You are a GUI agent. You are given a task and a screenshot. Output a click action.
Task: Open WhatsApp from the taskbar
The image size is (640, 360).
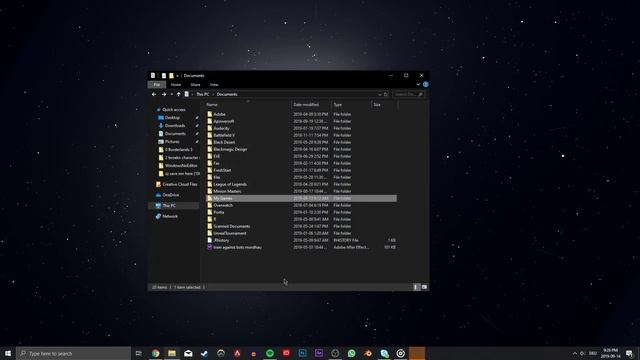pyautogui.click(x=351, y=353)
